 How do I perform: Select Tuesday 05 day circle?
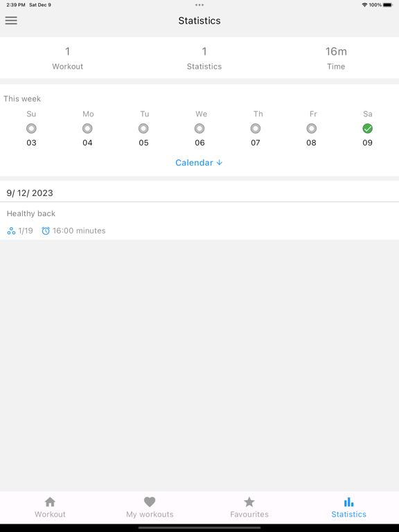pyautogui.click(x=143, y=129)
